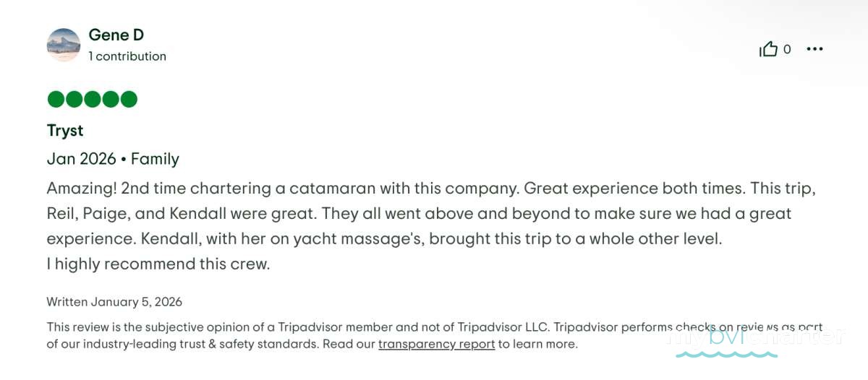This screenshot has width=868, height=380.
Task: Click the fifth green rating bubble
Action: (x=128, y=100)
